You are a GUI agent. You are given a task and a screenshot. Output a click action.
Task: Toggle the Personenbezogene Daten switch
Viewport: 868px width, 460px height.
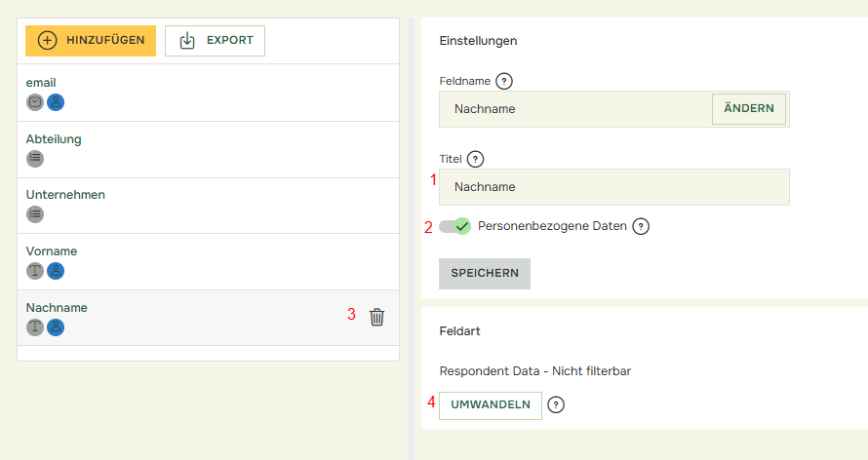(x=454, y=226)
